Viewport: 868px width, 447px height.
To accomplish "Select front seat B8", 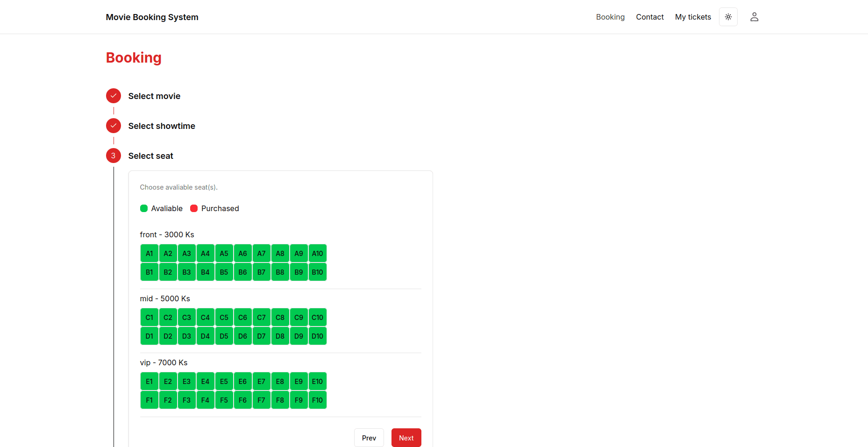I will (280, 272).
